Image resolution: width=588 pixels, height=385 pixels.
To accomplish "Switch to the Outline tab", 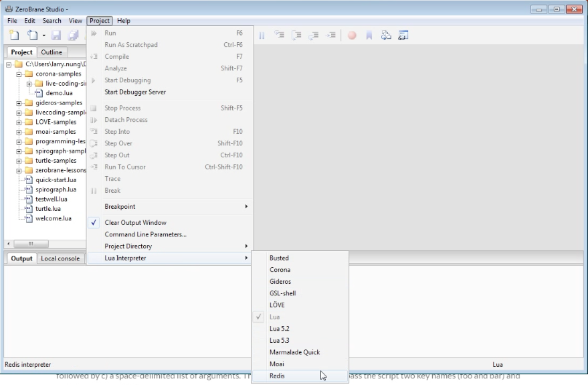I will [x=52, y=52].
